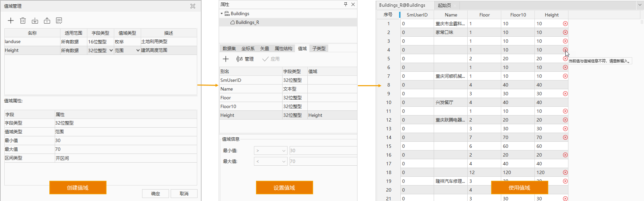Click the 确定 button
This screenshot has height=201, width=644.
[156, 194]
